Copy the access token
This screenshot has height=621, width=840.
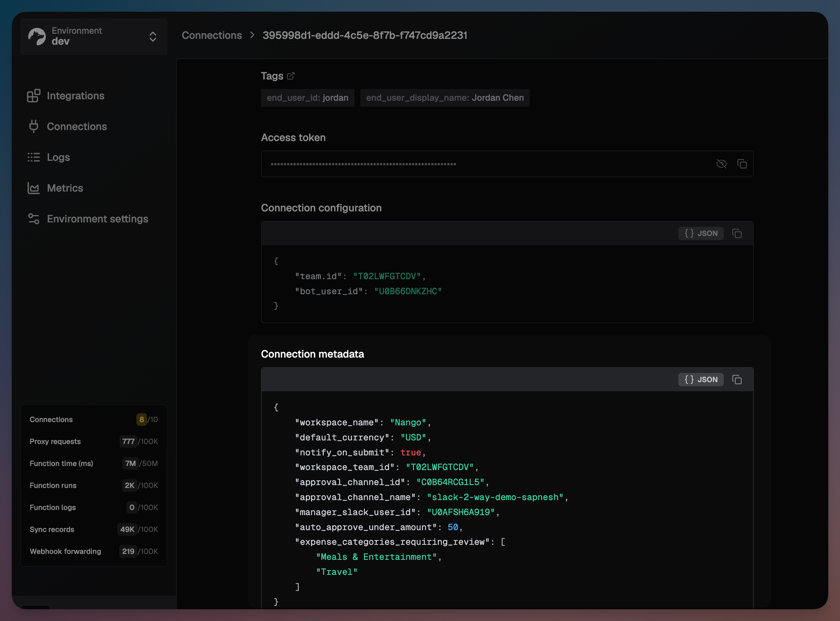742,164
